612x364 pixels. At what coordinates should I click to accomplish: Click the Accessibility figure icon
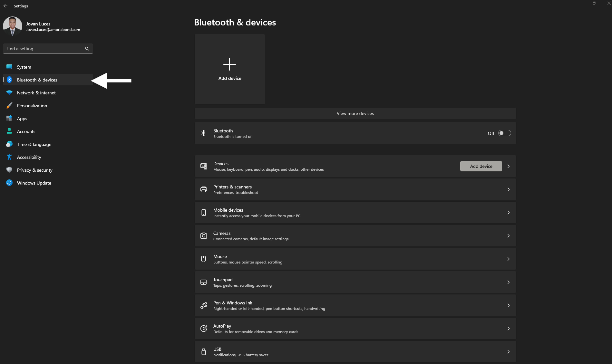click(9, 157)
